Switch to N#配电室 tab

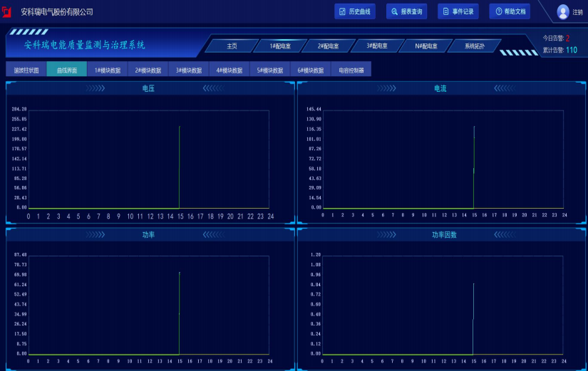coord(425,46)
